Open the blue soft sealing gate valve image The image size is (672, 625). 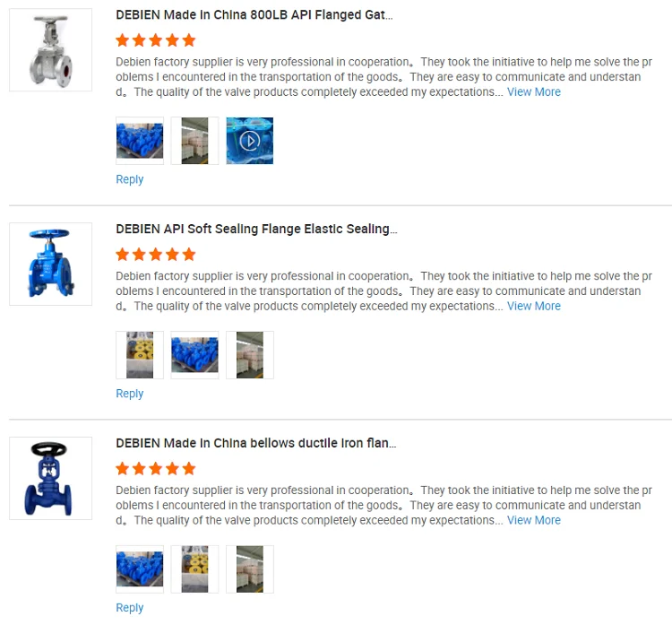(50, 264)
